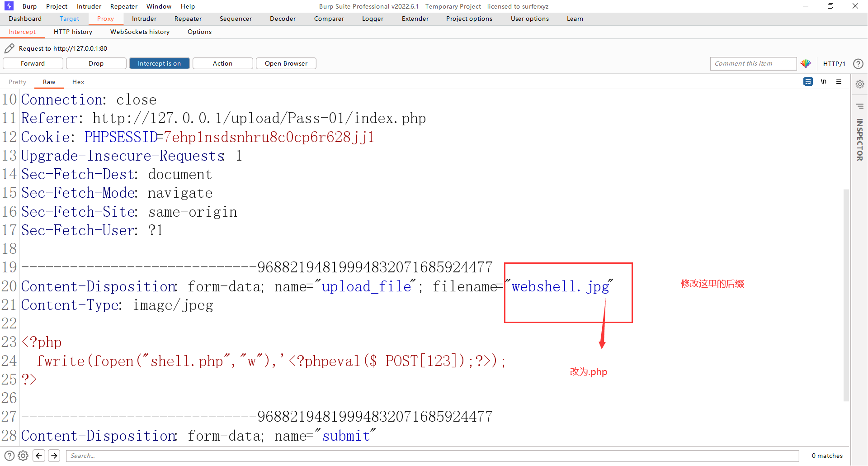This screenshot has height=466, width=868.
Task: Switch to the Target tab
Action: click(x=69, y=19)
